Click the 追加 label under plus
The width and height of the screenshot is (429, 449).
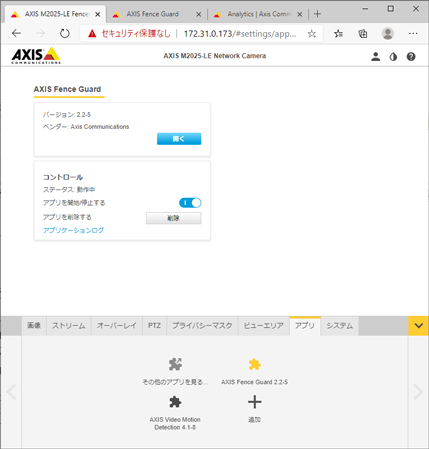(x=255, y=420)
